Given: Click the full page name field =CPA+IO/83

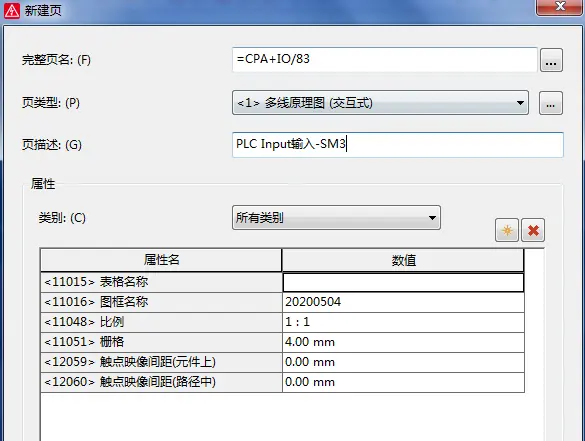Looking at the screenshot, I should (384, 59).
